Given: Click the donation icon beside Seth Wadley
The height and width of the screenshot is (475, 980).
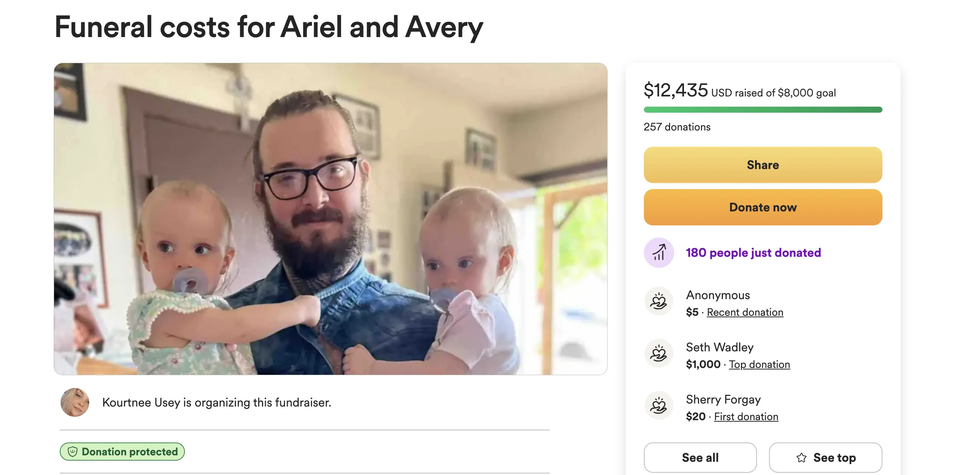Looking at the screenshot, I should pos(659,354).
